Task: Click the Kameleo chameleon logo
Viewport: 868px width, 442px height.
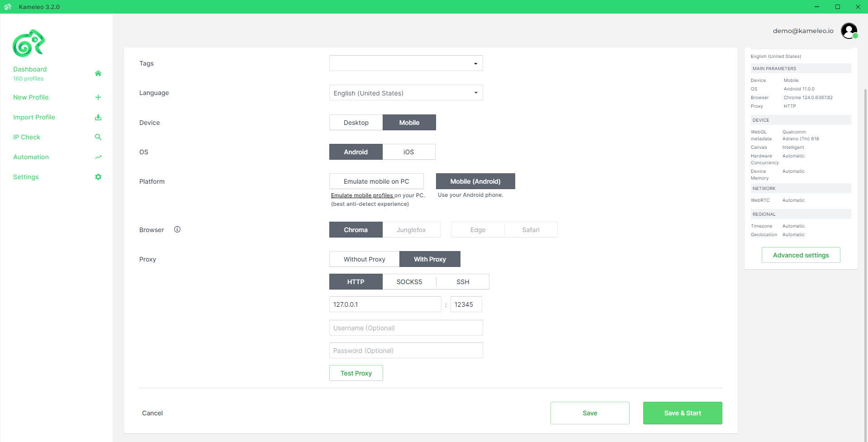Action: 28,43
